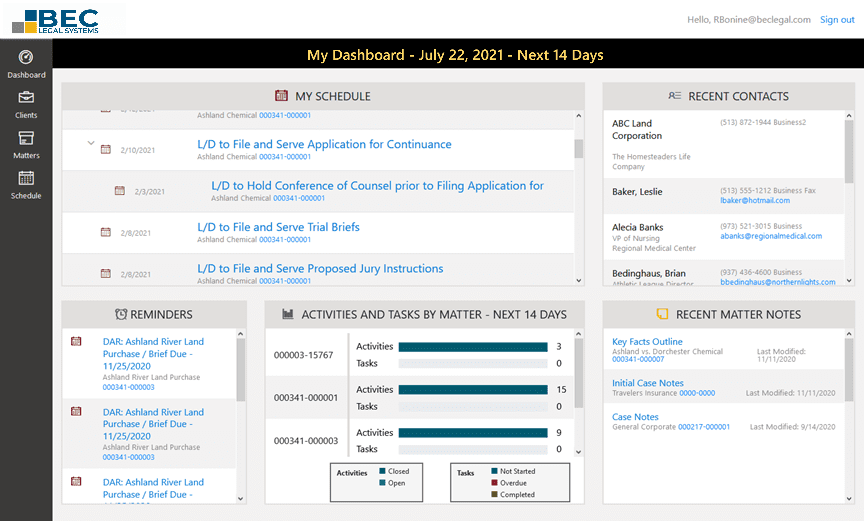The image size is (864, 521).
Task: Click down arrow of Recent Contacts scrollbar
Action: click(x=849, y=280)
